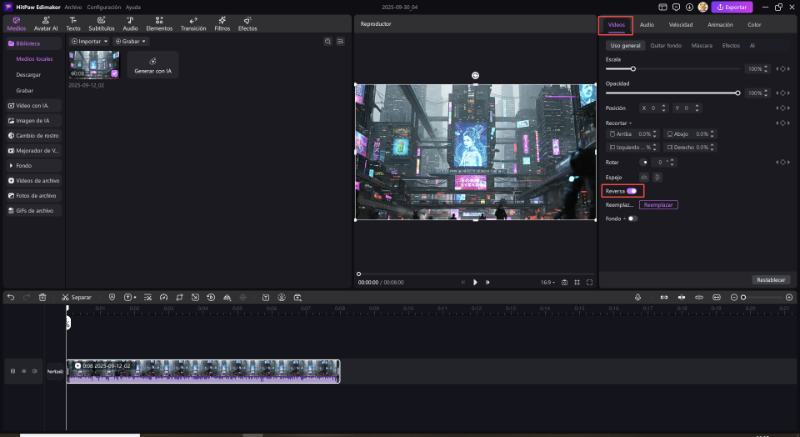This screenshot has height=437, width=800.
Task: Click the microphone voice-over icon
Action: click(638, 297)
